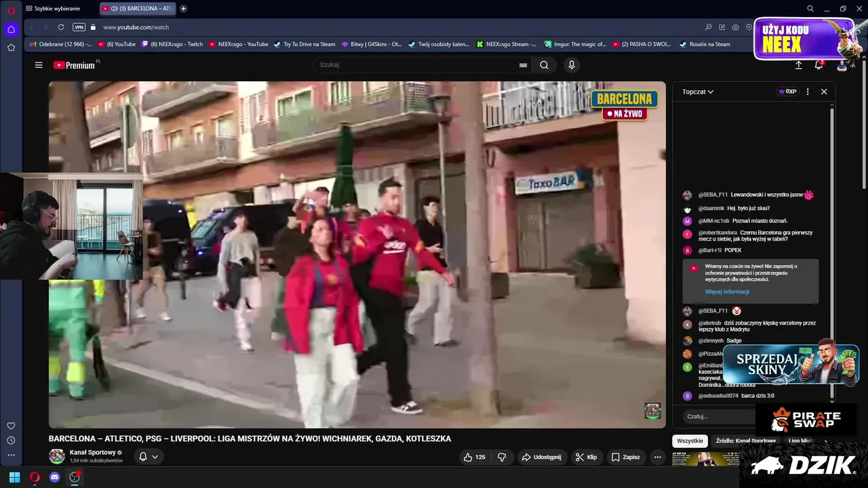Image resolution: width=868 pixels, height=488 pixels.
Task: Click the 0XP chat points badge
Action: click(x=787, y=91)
